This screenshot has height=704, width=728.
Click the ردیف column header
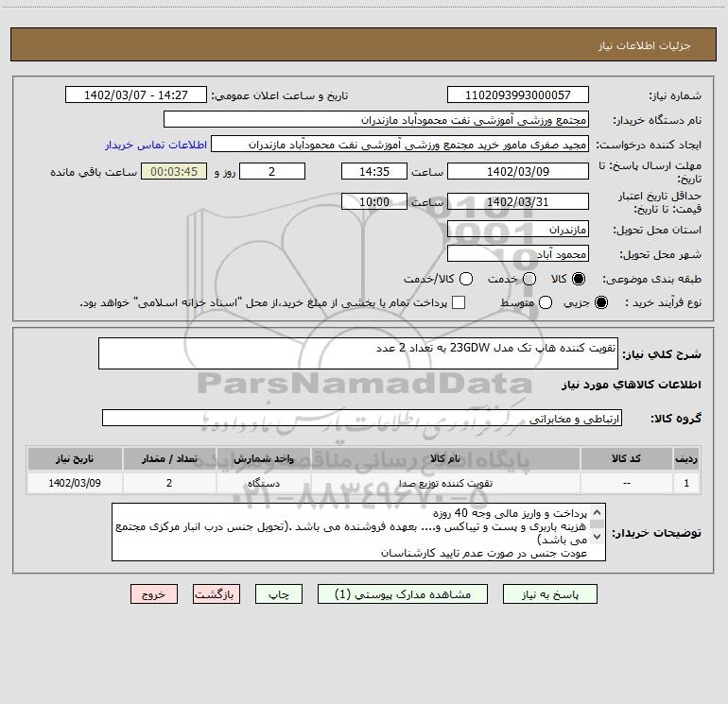point(686,459)
